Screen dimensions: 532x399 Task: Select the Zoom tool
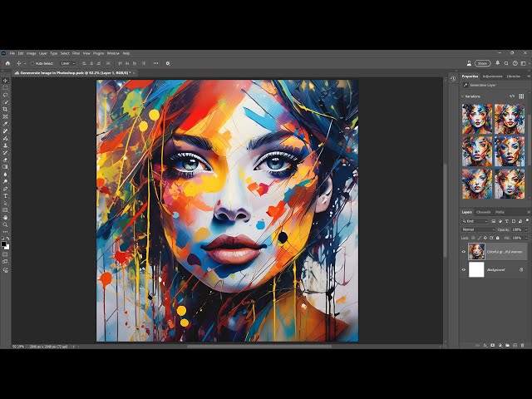6,224
